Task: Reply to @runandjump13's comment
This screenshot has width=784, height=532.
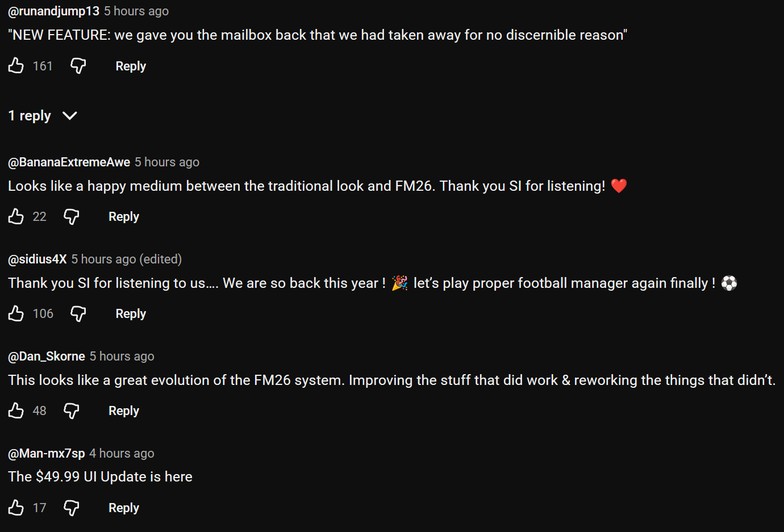Action: point(131,66)
